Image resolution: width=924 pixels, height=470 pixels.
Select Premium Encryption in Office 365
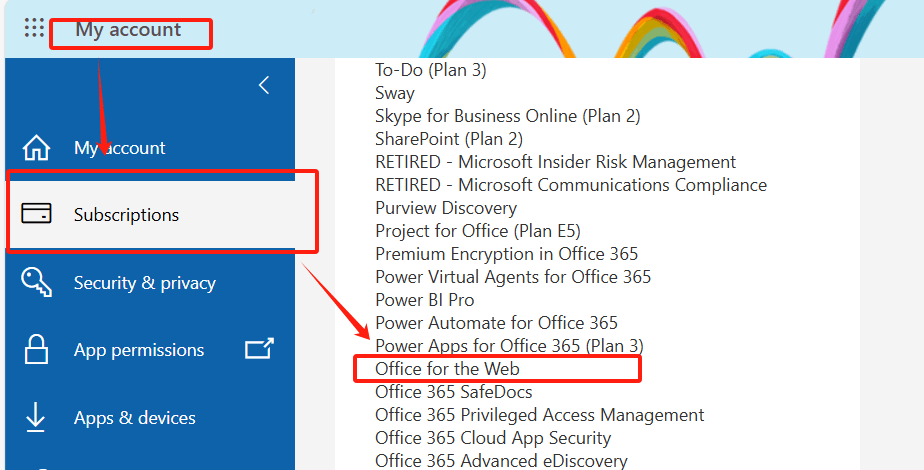[507, 254]
